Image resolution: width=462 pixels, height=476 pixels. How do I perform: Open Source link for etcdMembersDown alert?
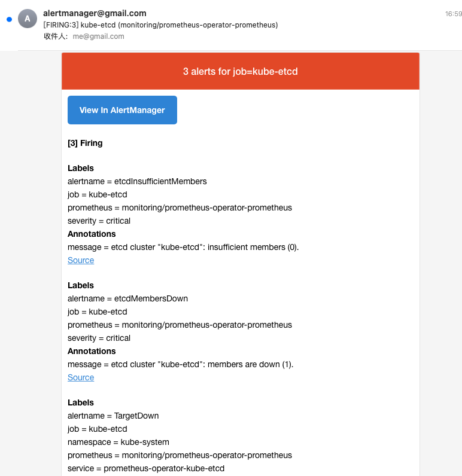tap(81, 377)
